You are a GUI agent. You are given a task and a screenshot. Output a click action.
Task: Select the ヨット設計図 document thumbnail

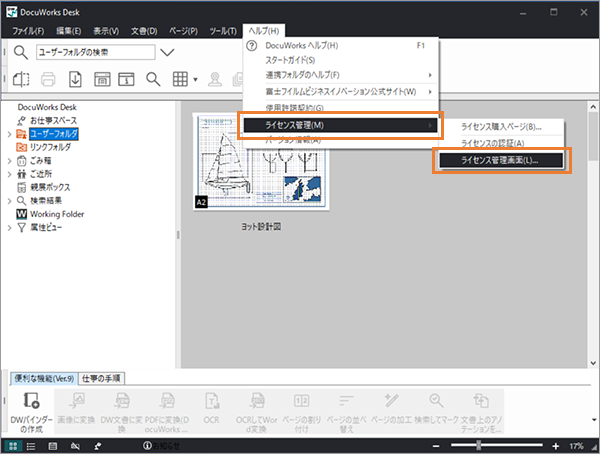click(261, 161)
